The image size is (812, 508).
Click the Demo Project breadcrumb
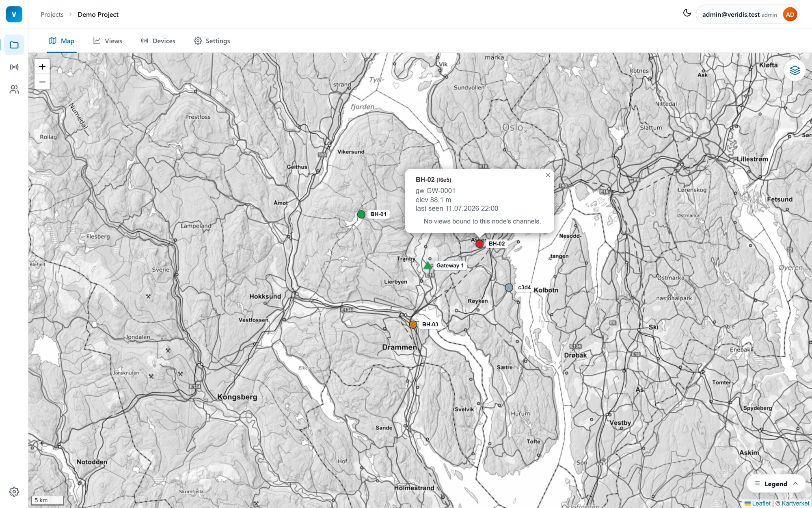pyautogui.click(x=98, y=14)
